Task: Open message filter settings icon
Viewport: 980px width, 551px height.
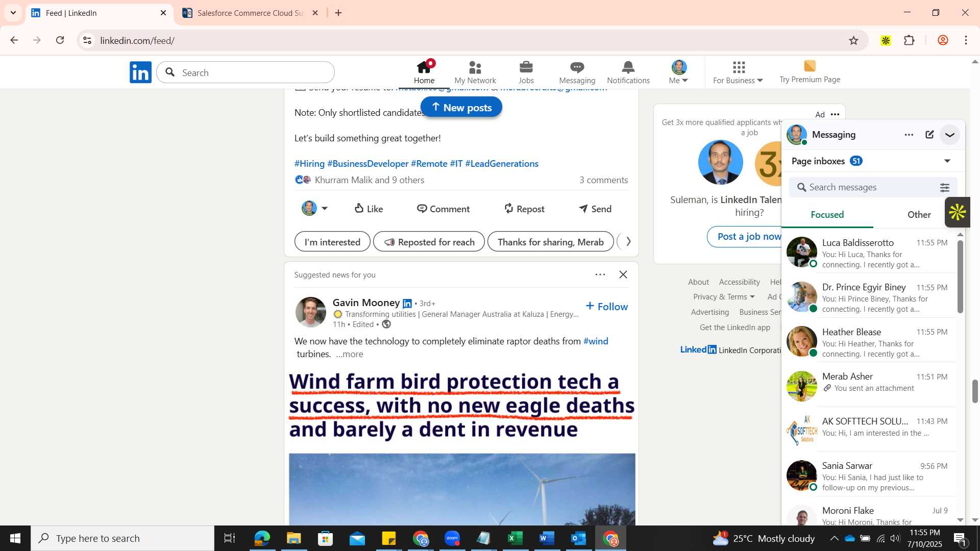Action: tap(945, 188)
